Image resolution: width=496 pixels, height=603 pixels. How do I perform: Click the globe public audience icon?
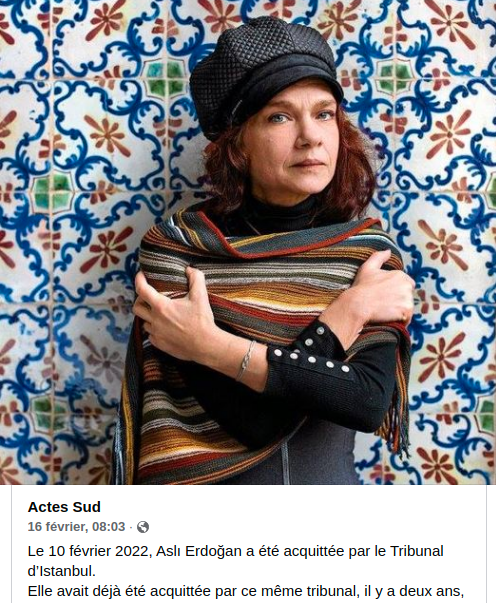click(x=143, y=527)
